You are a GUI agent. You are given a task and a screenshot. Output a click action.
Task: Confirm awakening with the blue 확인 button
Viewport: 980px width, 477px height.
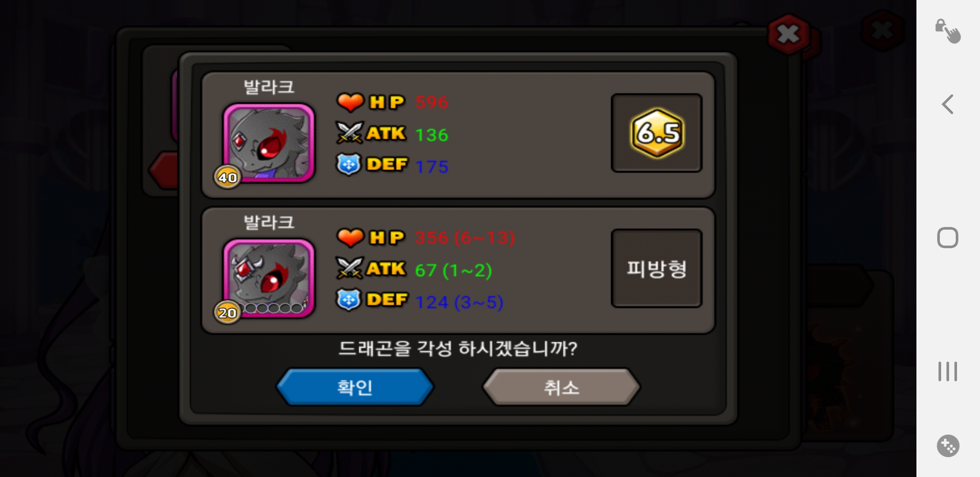point(355,387)
